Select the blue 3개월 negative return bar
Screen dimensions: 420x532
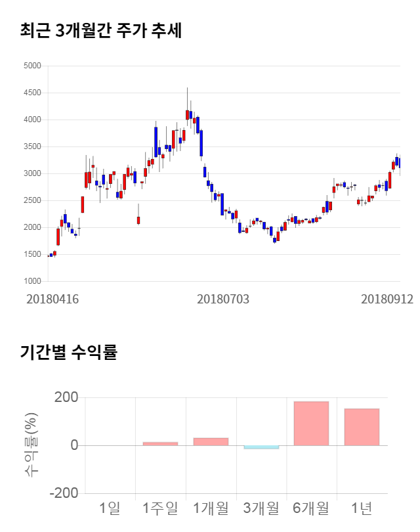pos(261,447)
